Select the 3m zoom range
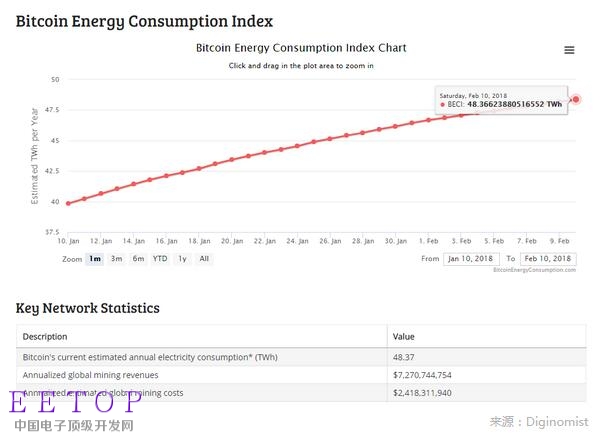The width and height of the screenshot is (613, 438). (117, 259)
